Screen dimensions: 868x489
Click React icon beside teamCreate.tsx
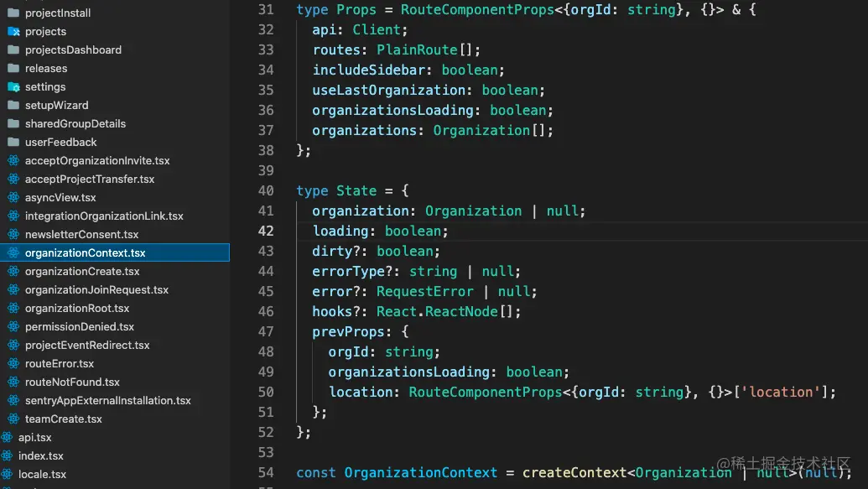13,419
